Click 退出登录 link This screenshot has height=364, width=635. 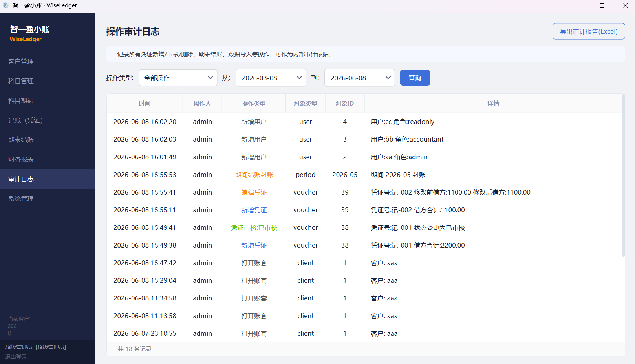16,357
